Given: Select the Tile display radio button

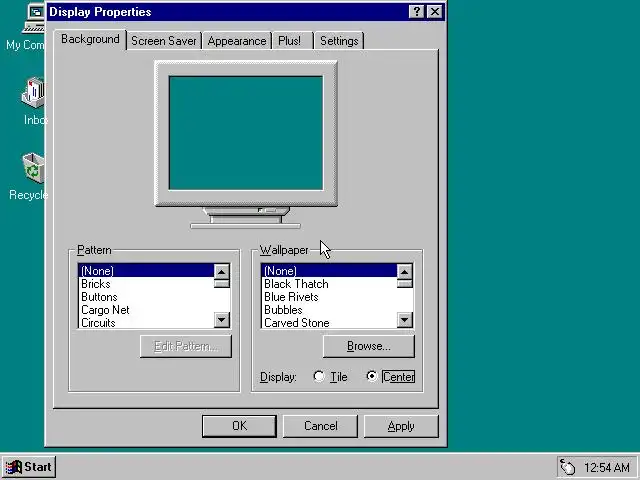Looking at the screenshot, I should point(319,376).
